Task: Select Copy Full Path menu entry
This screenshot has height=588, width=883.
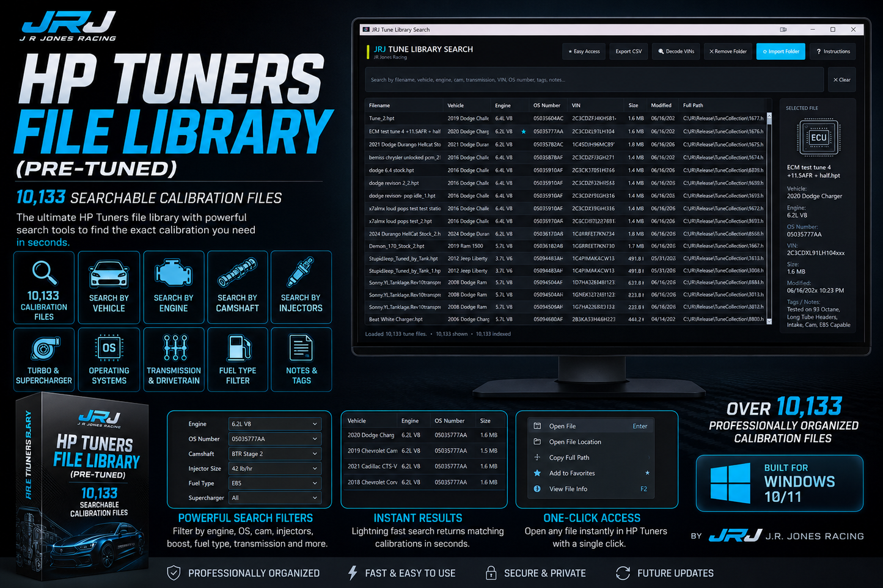Action: pyautogui.click(x=590, y=457)
